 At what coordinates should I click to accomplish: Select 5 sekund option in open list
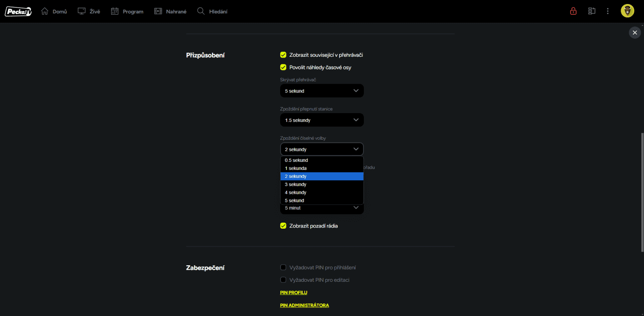coord(322,200)
